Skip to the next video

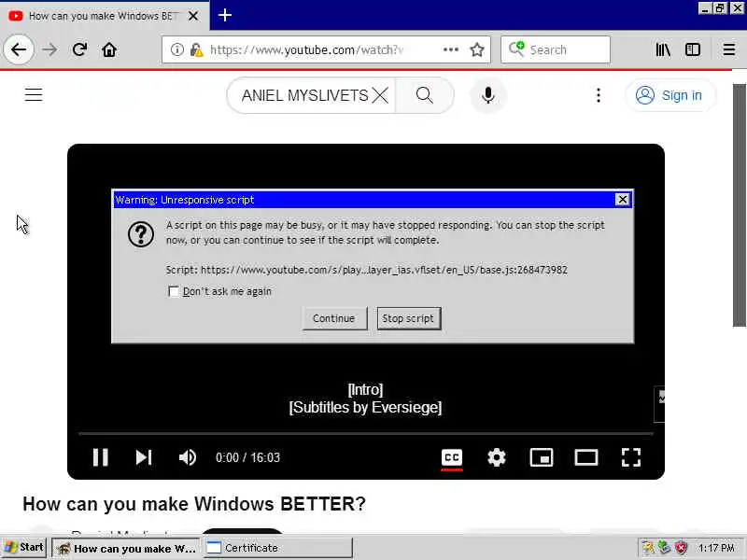point(144,457)
